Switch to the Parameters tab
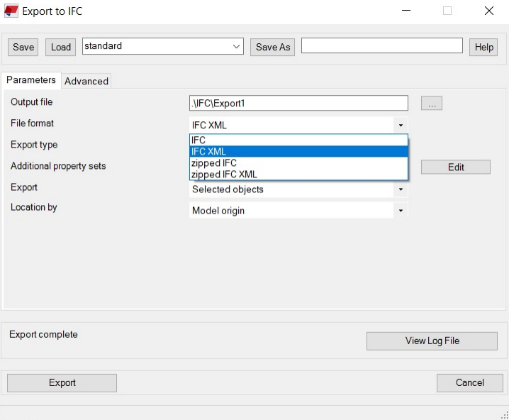509x420 pixels. coord(31,80)
